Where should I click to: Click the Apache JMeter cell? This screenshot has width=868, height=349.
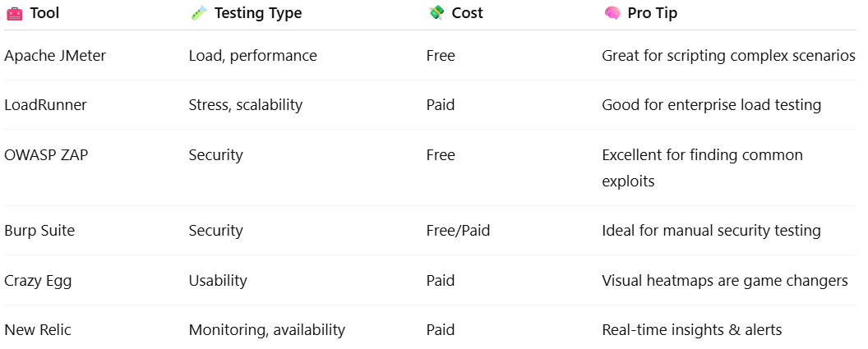(55, 56)
